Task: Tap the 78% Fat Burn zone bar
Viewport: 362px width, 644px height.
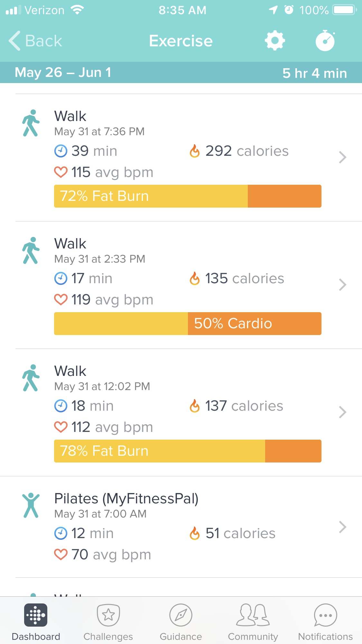Action: (188, 451)
